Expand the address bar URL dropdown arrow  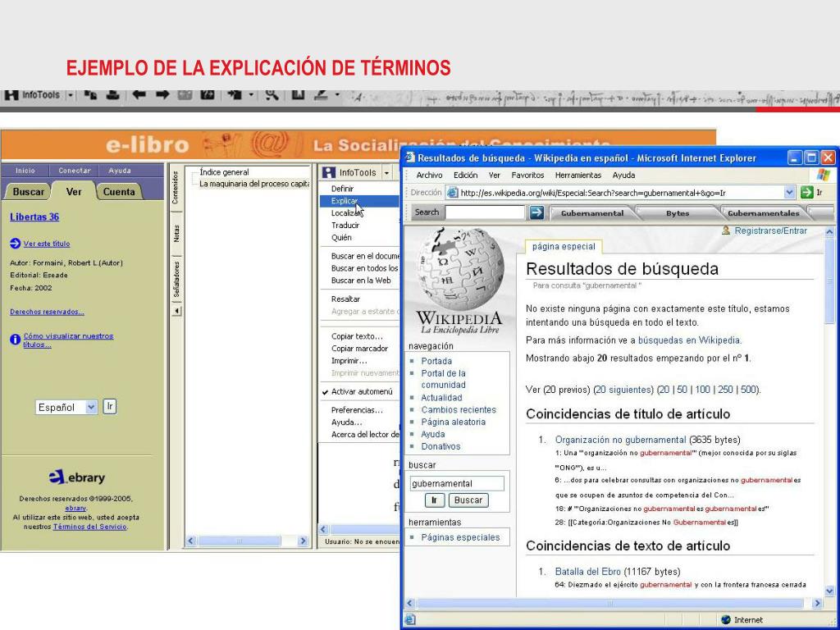pos(790,193)
